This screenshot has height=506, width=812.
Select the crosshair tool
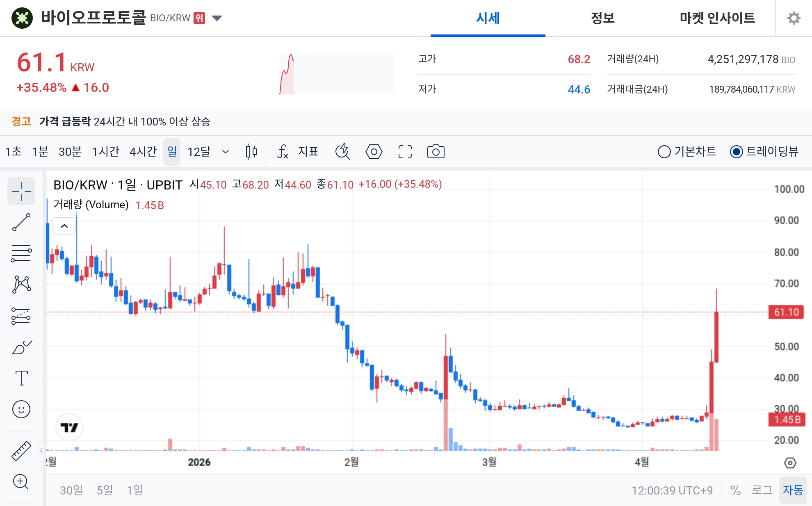21,191
